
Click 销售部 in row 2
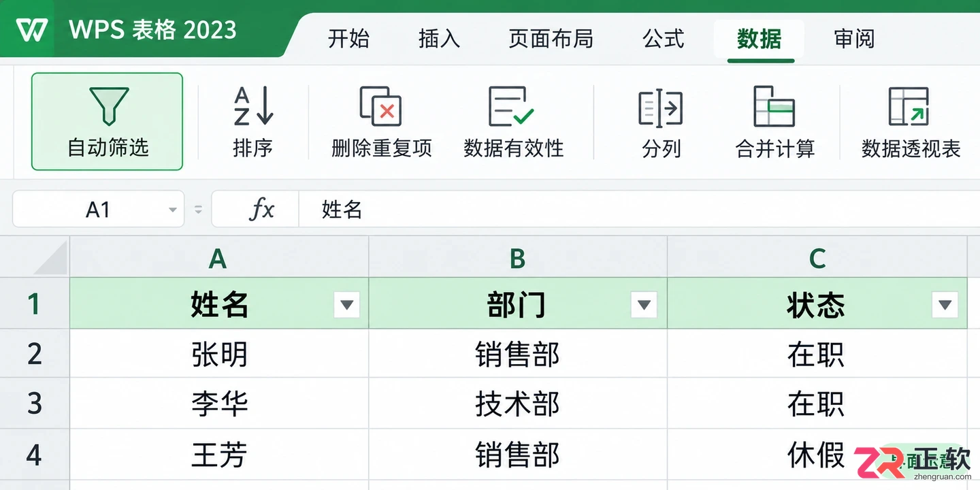[x=518, y=354]
